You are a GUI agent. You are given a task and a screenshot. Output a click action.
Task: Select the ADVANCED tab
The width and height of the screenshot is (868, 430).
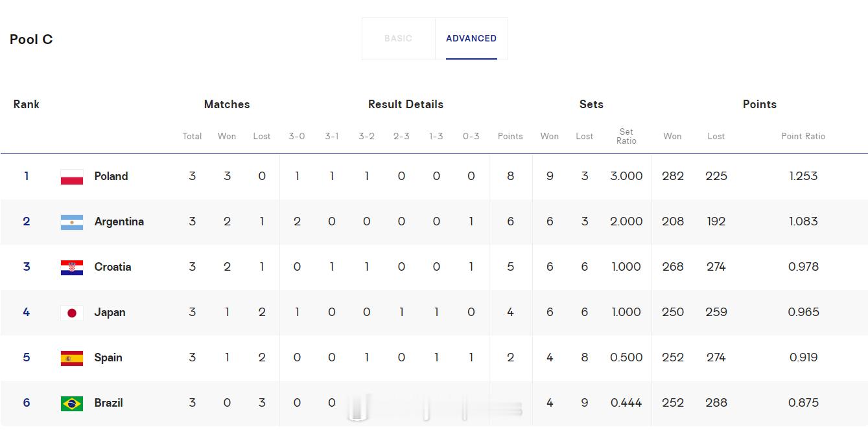(x=471, y=39)
